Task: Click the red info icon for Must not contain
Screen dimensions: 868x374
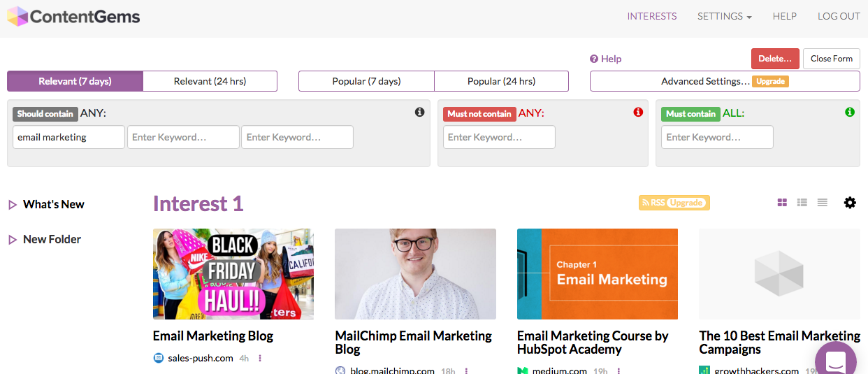Action: 638,112
